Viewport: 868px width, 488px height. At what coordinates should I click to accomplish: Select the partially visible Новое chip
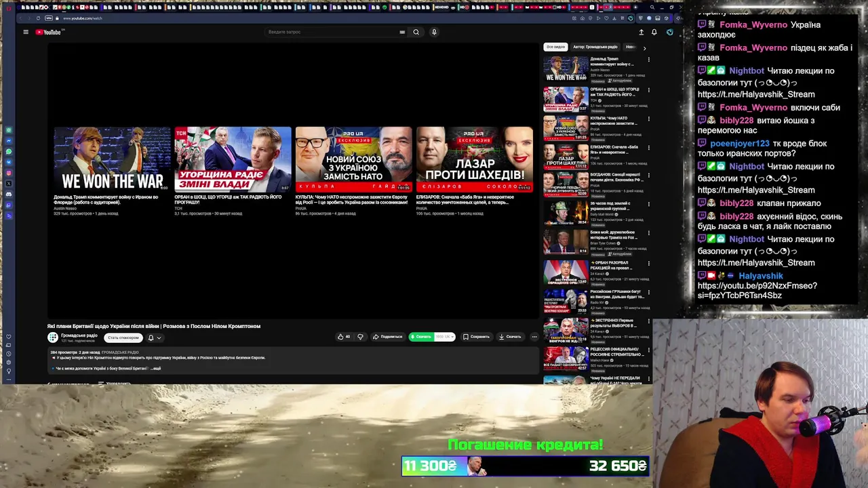pos(631,47)
